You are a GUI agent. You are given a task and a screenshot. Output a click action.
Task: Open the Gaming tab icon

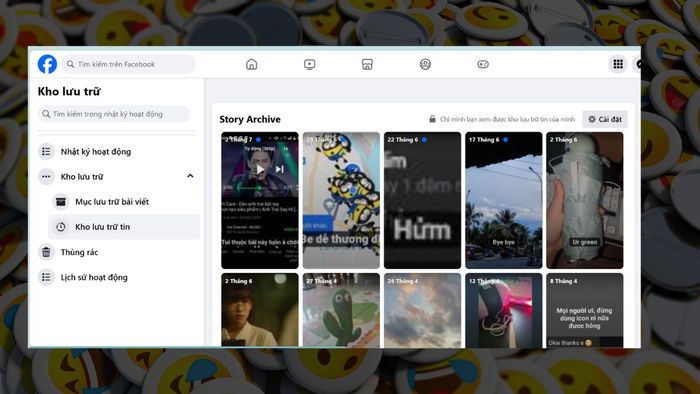coord(483,64)
